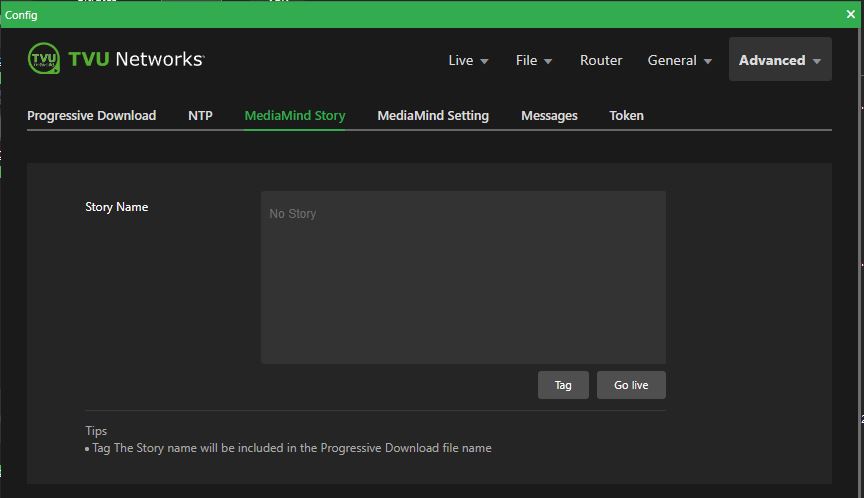Select the MediaMind Story tab
Screen dimensions: 864x498
pos(295,115)
